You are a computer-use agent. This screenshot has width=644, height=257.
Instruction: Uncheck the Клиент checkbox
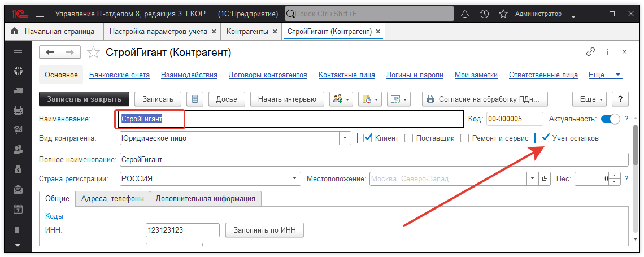(x=368, y=138)
